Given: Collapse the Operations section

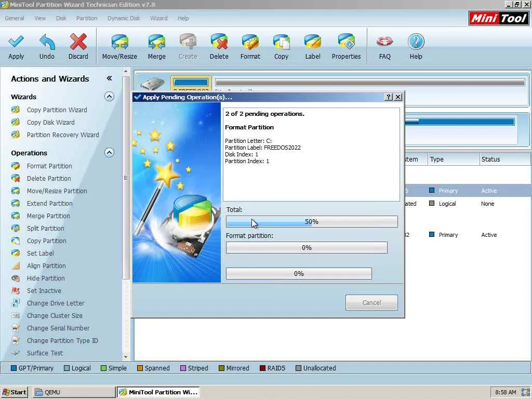Looking at the screenshot, I should coord(109,153).
